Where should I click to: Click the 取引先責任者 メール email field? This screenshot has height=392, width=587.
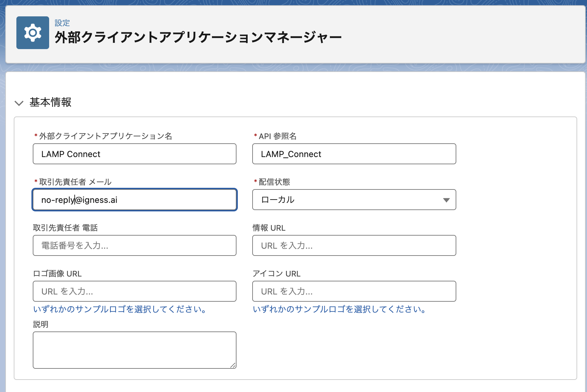tap(134, 200)
